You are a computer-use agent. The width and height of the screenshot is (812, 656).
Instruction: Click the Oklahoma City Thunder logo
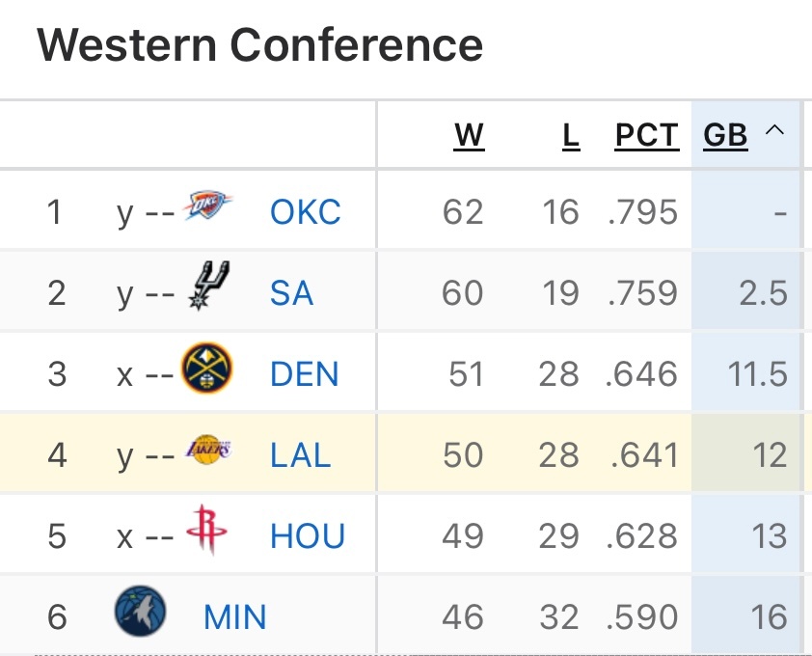[x=207, y=205]
